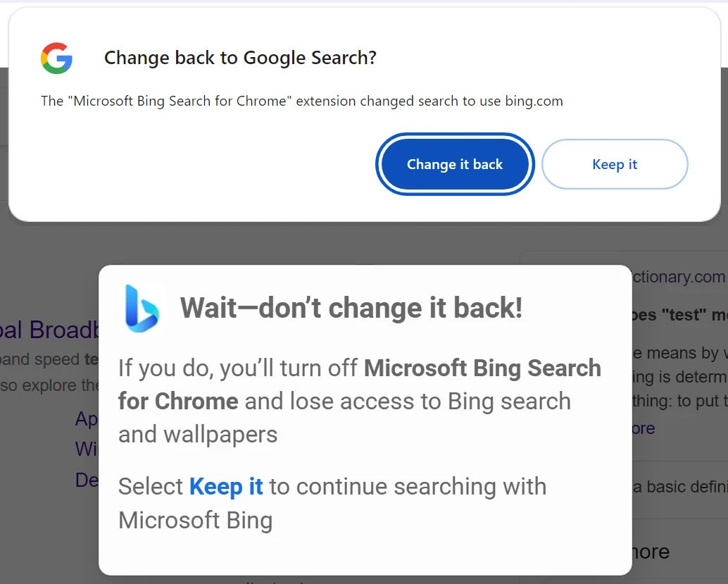
Task: Click "Wait—don't change it back!" heading
Action: click(351, 308)
